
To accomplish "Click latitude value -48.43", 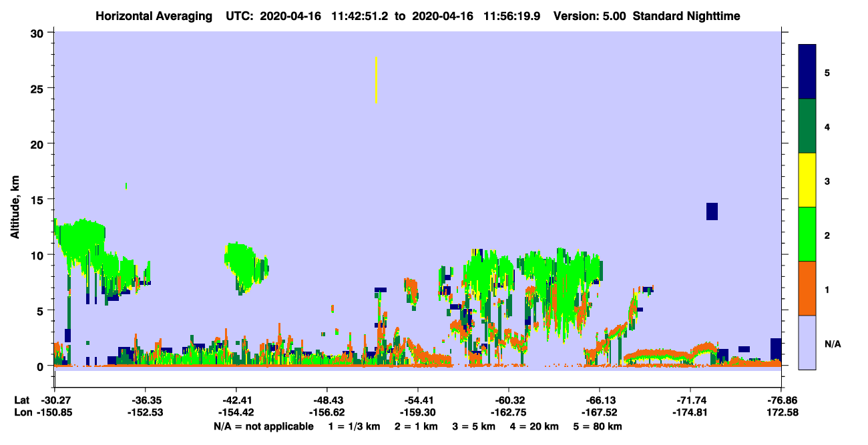I will coord(327,400).
